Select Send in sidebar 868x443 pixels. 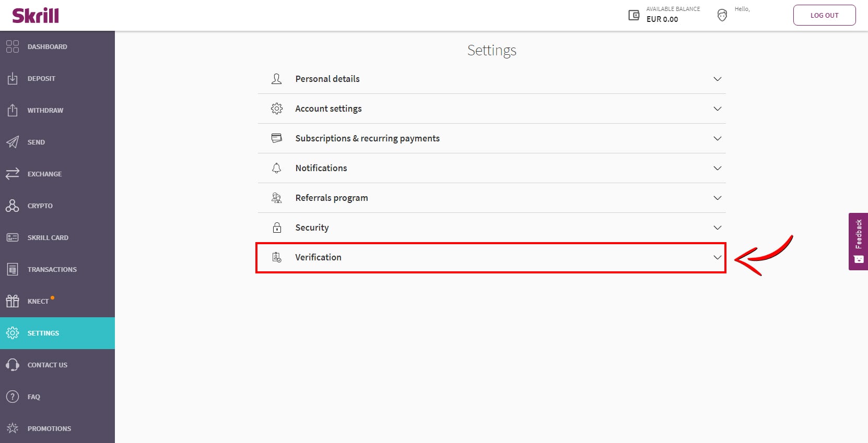[57, 142]
